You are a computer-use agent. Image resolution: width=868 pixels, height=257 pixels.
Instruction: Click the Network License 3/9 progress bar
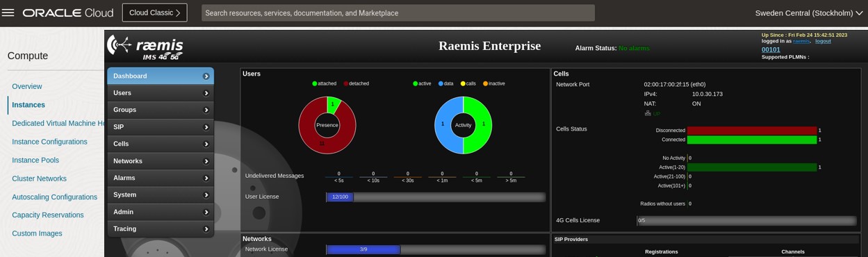click(436, 249)
